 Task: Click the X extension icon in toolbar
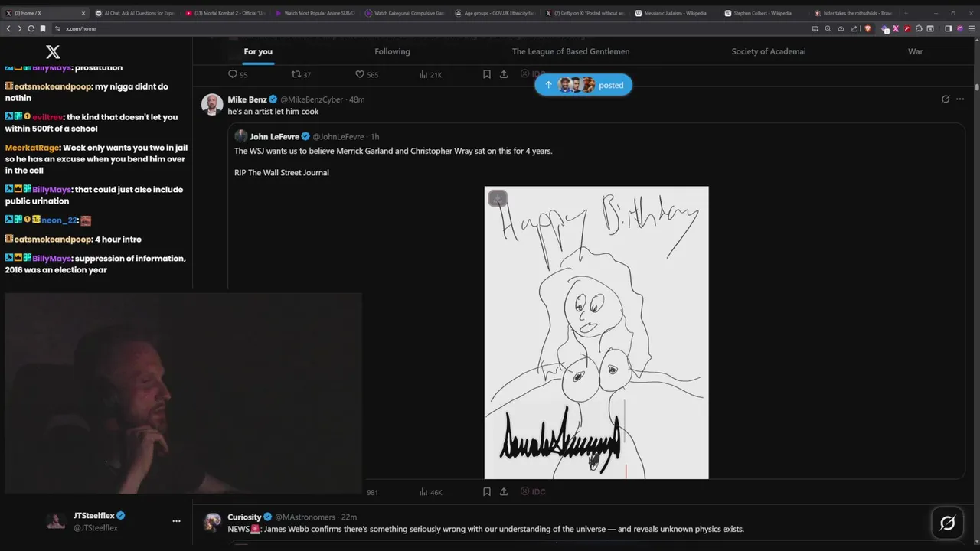[x=896, y=28]
